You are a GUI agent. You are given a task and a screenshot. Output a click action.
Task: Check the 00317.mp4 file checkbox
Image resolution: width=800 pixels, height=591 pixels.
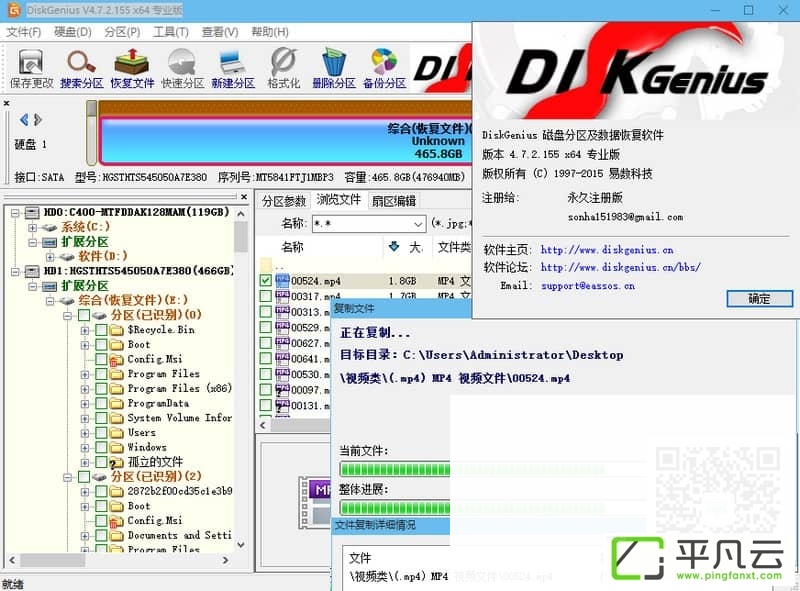coord(265,296)
